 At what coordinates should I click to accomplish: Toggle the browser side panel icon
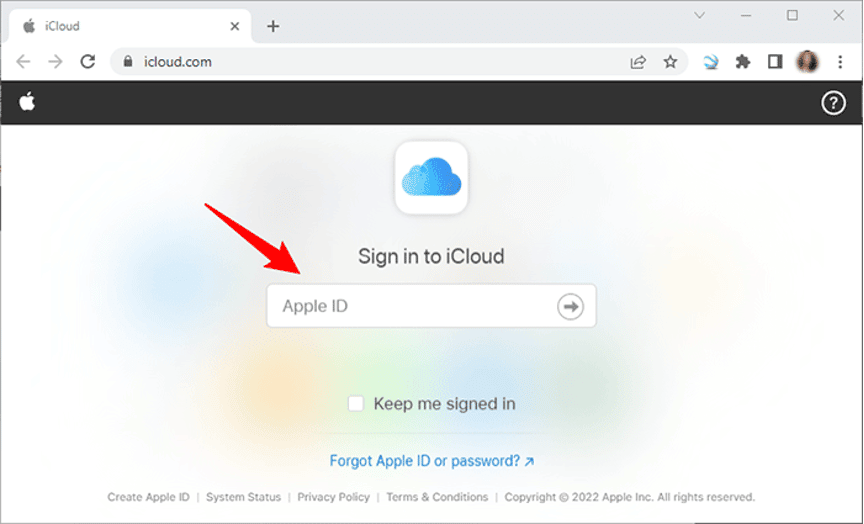(774, 62)
